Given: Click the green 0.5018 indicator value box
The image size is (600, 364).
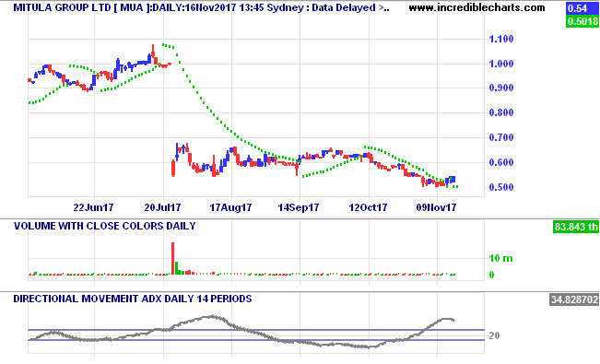Looking at the screenshot, I should (x=582, y=21).
